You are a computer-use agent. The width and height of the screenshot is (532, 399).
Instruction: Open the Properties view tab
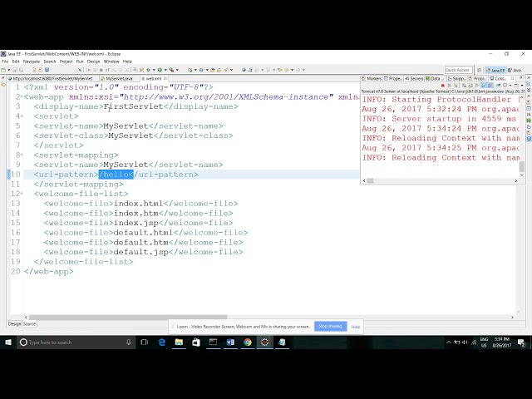point(393,78)
